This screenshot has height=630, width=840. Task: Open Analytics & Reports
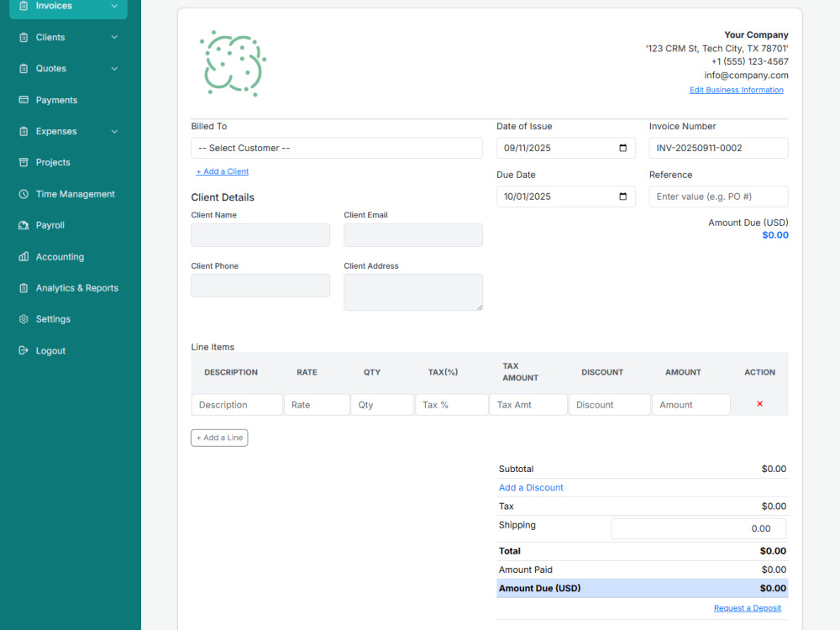click(76, 287)
